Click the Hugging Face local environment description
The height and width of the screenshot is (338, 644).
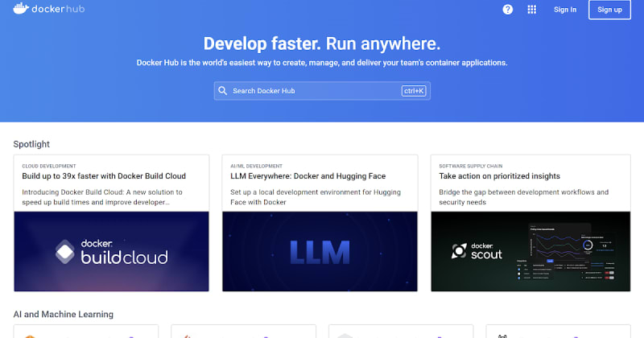[x=316, y=197]
